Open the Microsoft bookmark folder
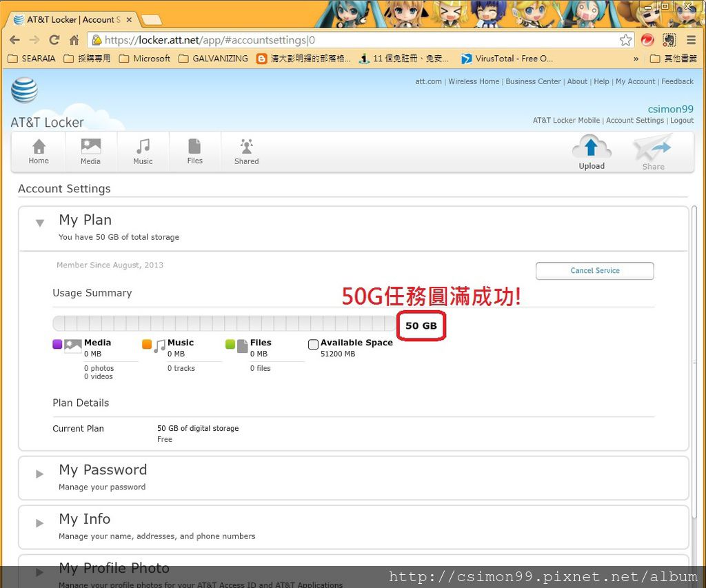Viewport: 706px width, 588px height. [x=145, y=59]
